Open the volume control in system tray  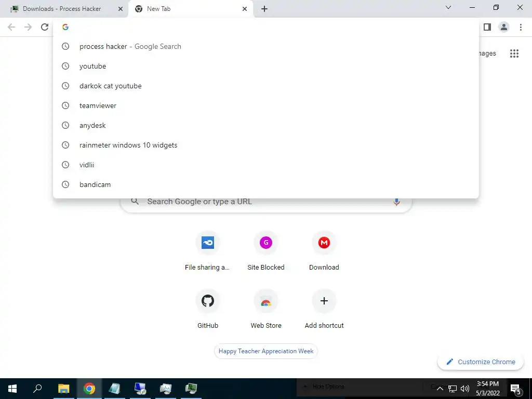[465, 389]
